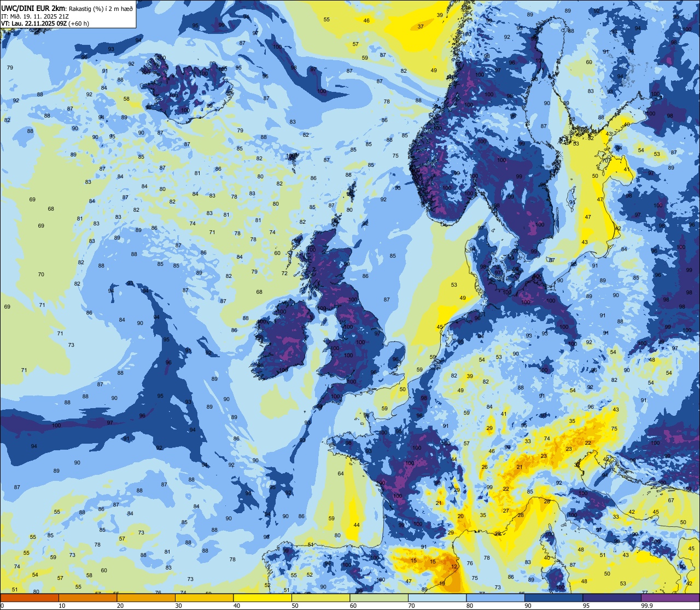Click the '99.9' legend scale label
Screen dimensions: 700x610
click(647, 606)
